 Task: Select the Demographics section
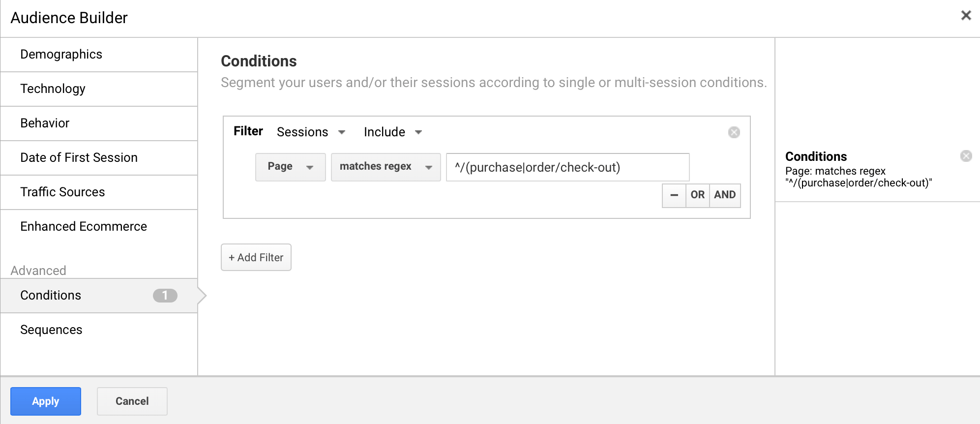point(99,55)
